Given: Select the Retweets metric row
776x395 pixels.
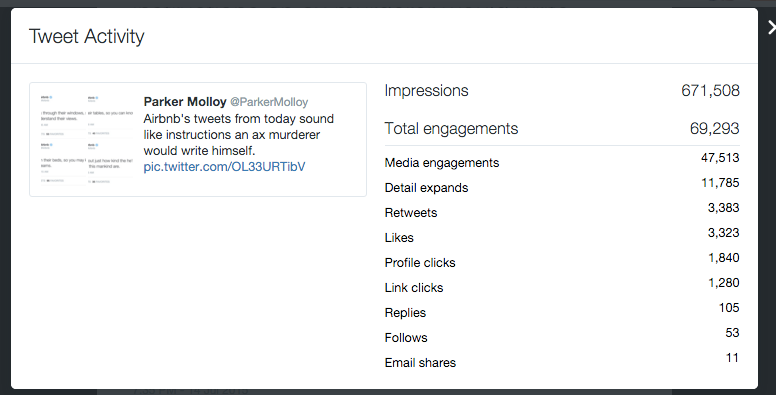Looking at the screenshot, I should [x=562, y=210].
